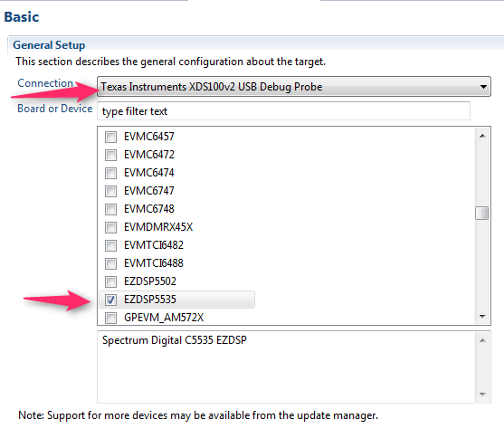
Task: Enable the EVMC6472 board checkbox
Action: (110, 155)
